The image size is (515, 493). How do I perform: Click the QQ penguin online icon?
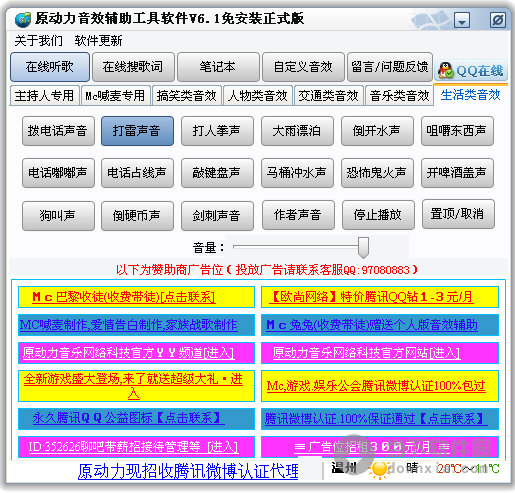[x=445, y=70]
